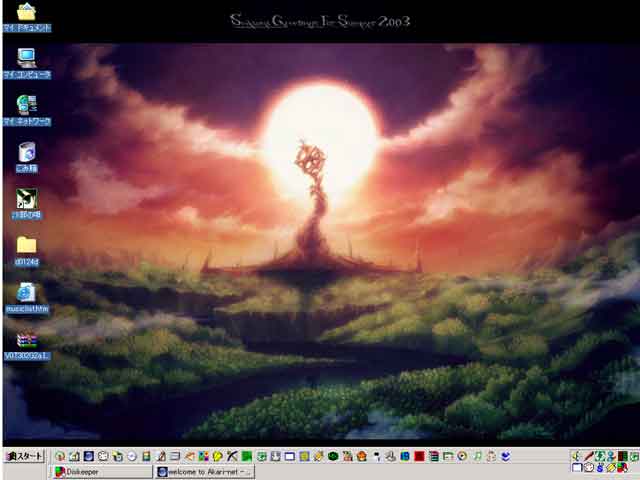
Task: Click the black shortcut icon below recycle bin
Action: (27, 199)
